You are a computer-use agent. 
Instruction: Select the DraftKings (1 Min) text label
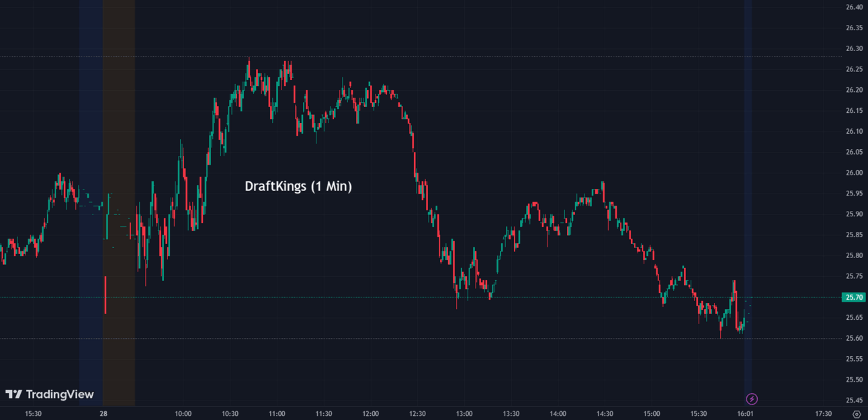[x=298, y=186]
